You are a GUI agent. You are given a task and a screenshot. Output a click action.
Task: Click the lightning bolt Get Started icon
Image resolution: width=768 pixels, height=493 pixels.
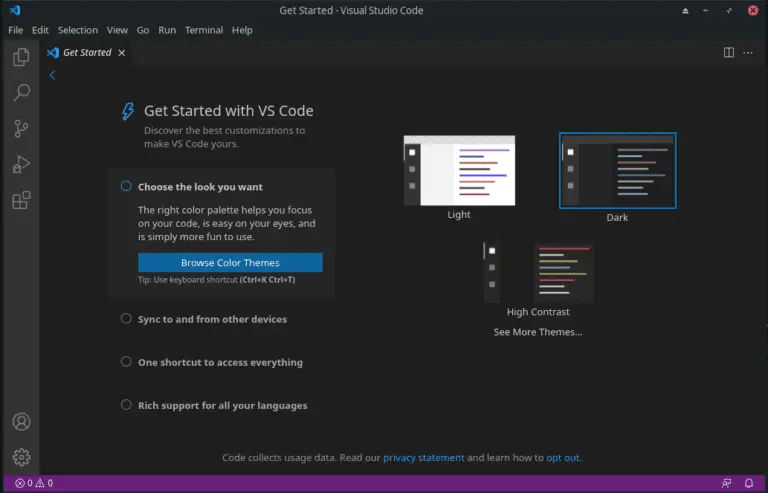(x=128, y=111)
